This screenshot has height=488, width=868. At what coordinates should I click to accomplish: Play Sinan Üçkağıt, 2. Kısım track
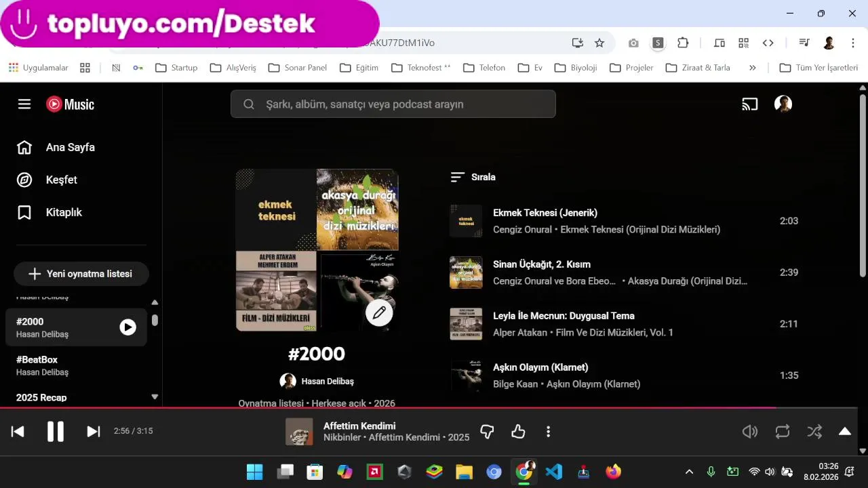click(x=542, y=264)
